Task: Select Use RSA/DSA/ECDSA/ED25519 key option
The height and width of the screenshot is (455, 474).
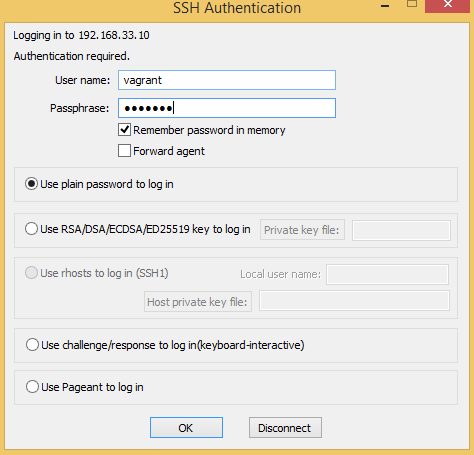Action: click(x=31, y=229)
